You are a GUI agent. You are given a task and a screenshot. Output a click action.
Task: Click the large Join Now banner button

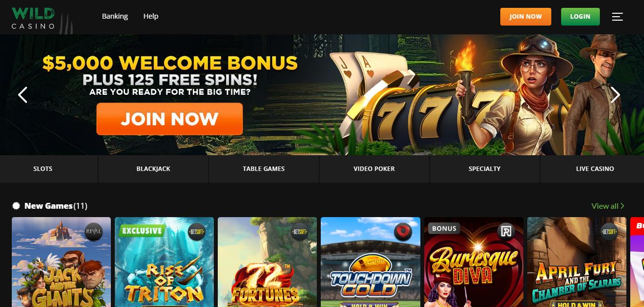coord(170,119)
